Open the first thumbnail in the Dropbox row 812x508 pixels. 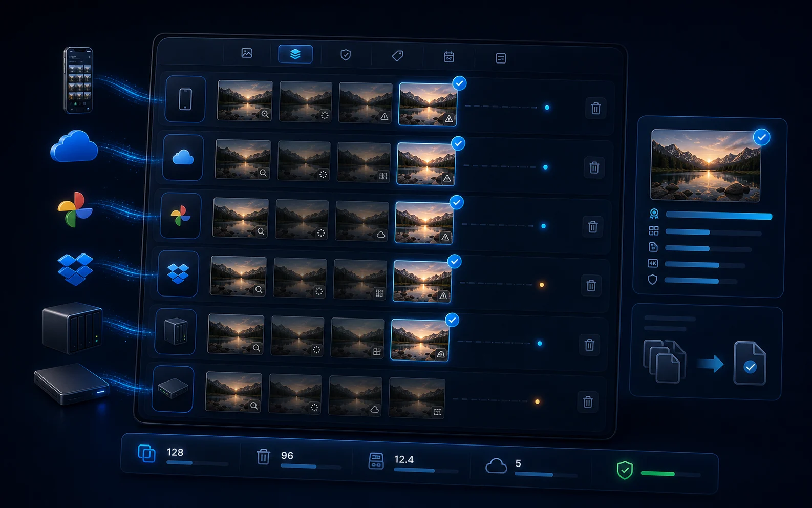click(x=238, y=277)
